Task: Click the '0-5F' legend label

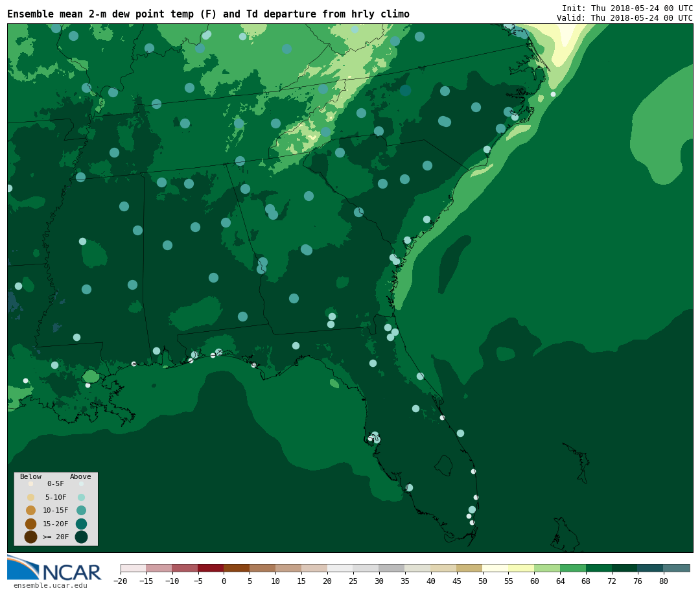Action: (x=56, y=483)
